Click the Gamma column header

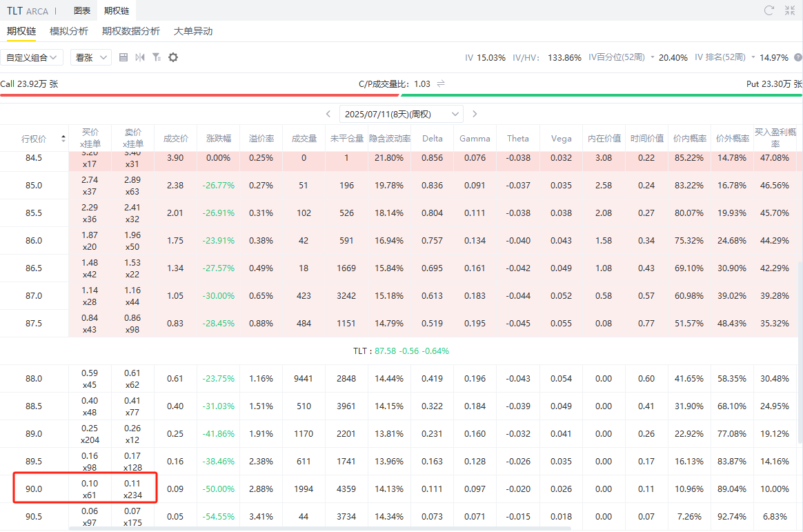pos(475,138)
